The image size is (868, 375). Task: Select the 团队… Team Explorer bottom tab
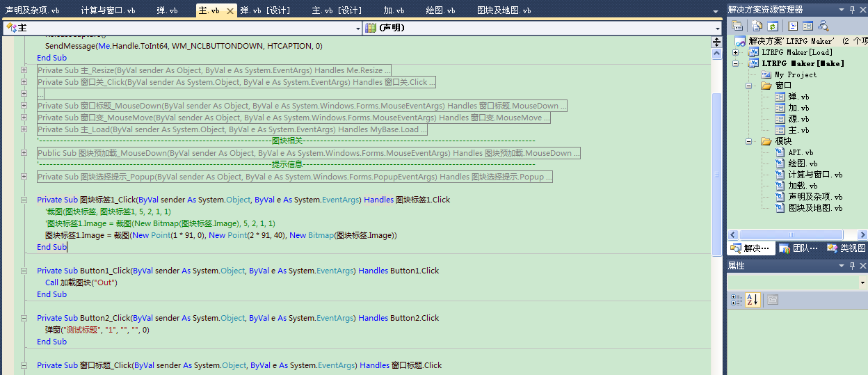click(800, 248)
